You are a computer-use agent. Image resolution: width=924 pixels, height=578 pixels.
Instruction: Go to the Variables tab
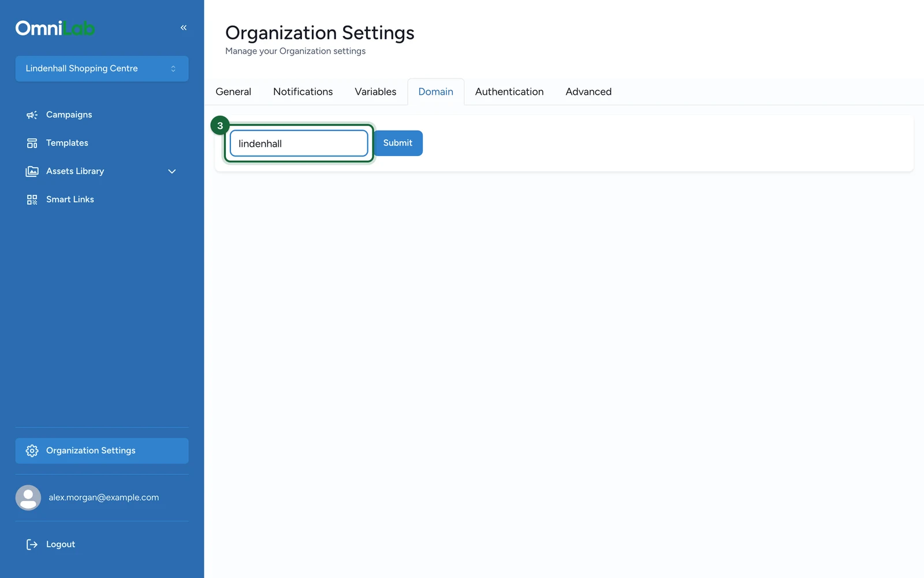coord(375,92)
